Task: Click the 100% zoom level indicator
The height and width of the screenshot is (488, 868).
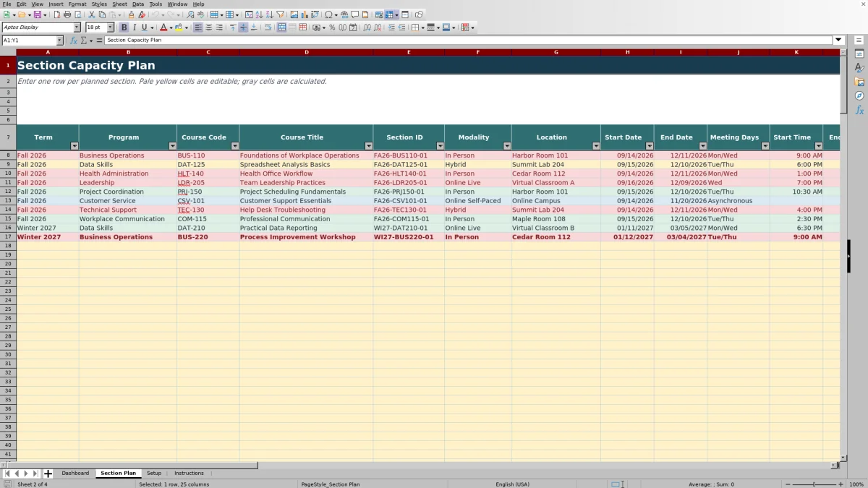Action: [x=856, y=484]
